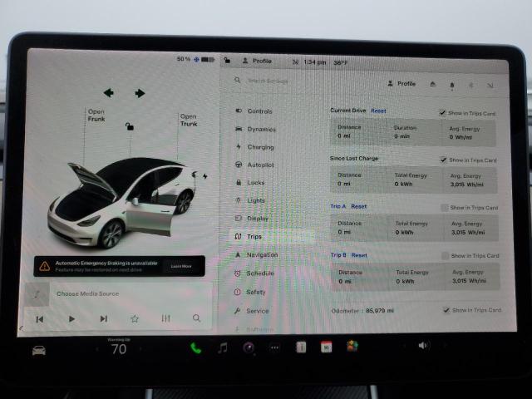Enable Trip B Show in Trips Card
The height and width of the screenshot is (399, 532).
(x=445, y=255)
